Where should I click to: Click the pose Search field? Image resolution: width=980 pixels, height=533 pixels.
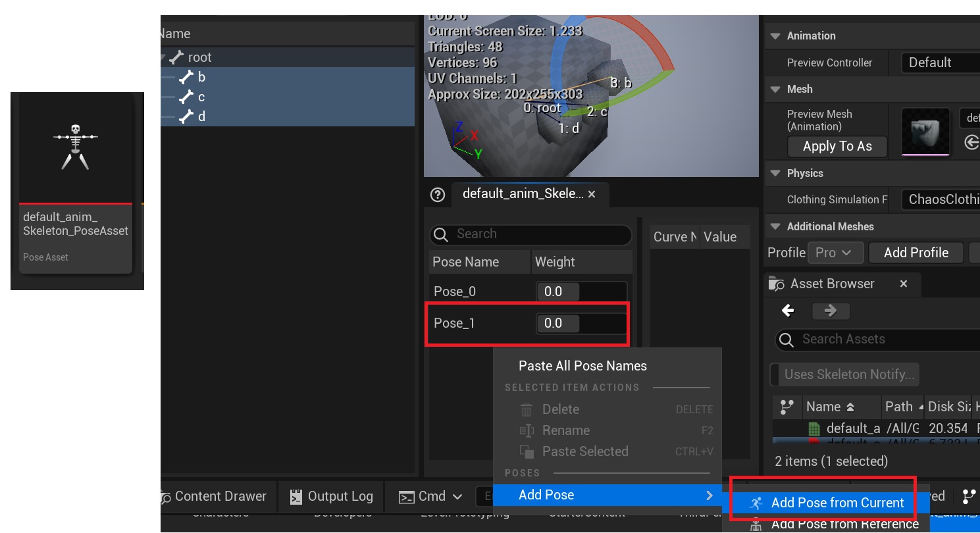coord(530,235)
